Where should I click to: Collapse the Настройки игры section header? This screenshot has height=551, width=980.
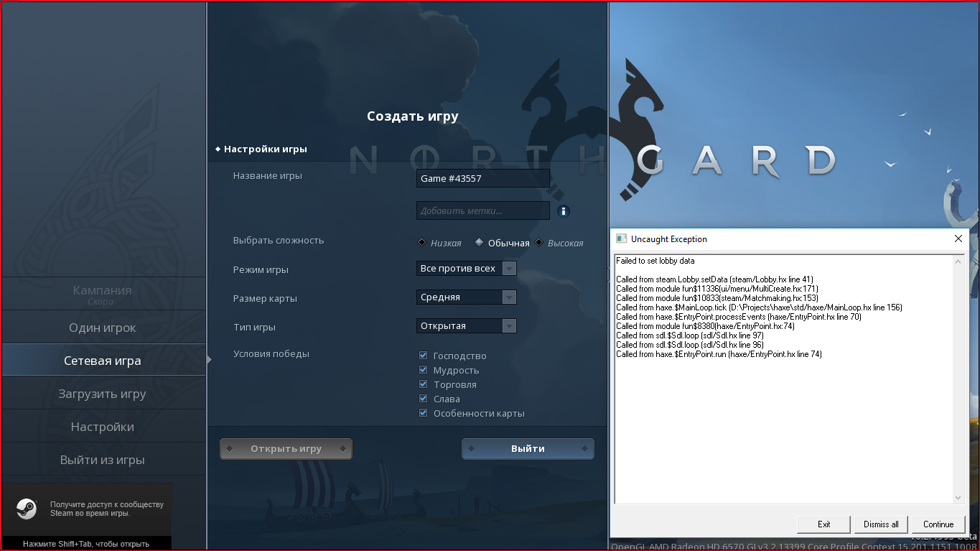point(261,149)
